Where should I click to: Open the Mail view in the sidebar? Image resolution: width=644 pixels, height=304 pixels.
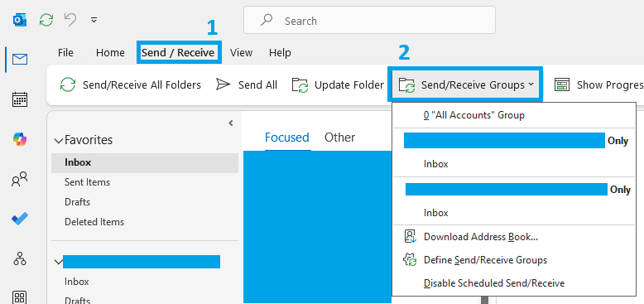click(x=19, y=60)
